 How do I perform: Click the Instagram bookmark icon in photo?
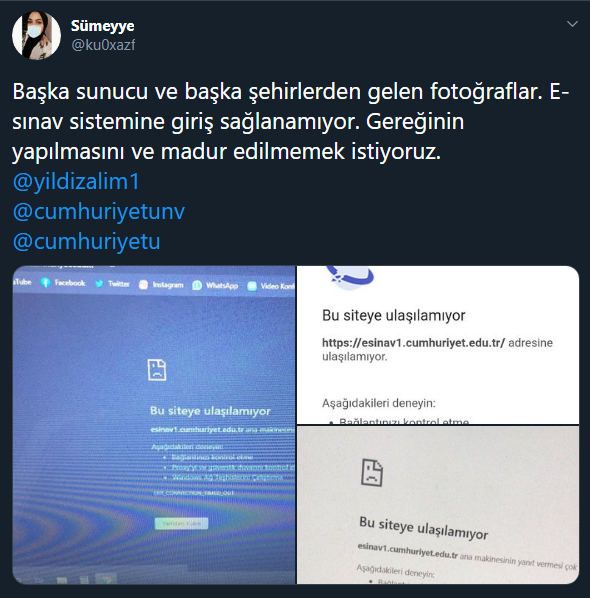[143, 285]
